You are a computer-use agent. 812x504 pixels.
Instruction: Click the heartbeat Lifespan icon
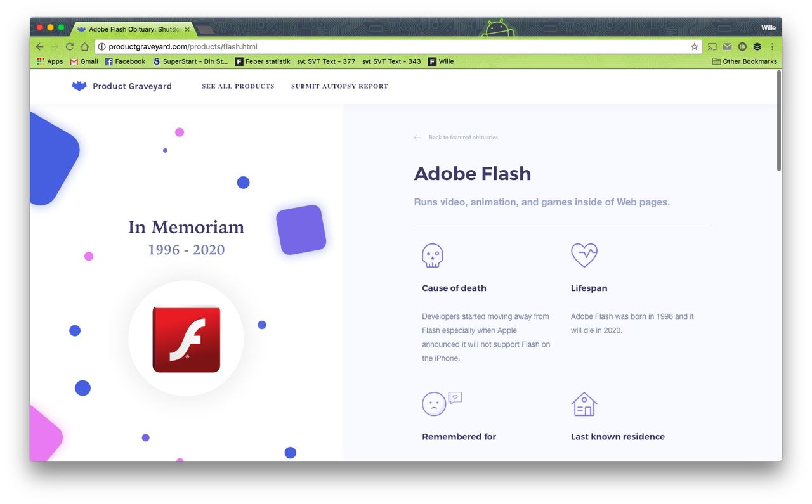(x=584, y=255)
